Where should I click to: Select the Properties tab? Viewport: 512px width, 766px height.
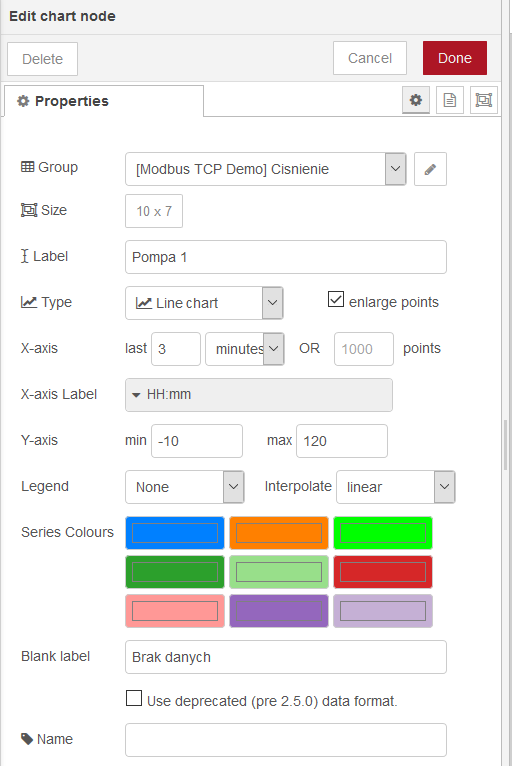point(104,101)
